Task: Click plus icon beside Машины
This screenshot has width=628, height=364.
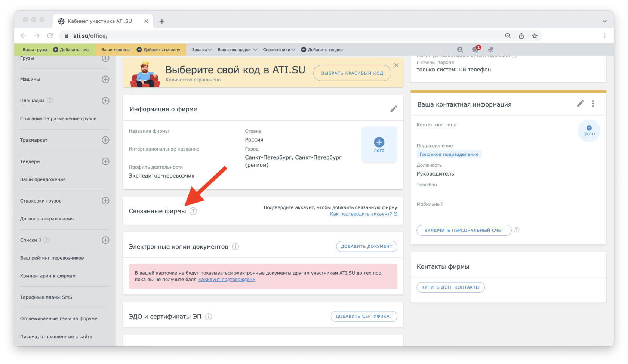Action: tap(105, 79)
